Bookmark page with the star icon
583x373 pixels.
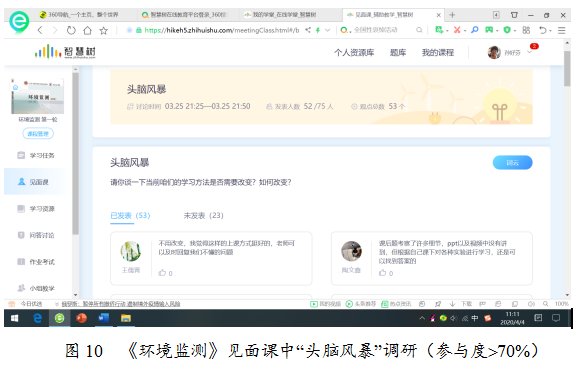[104, 30]
